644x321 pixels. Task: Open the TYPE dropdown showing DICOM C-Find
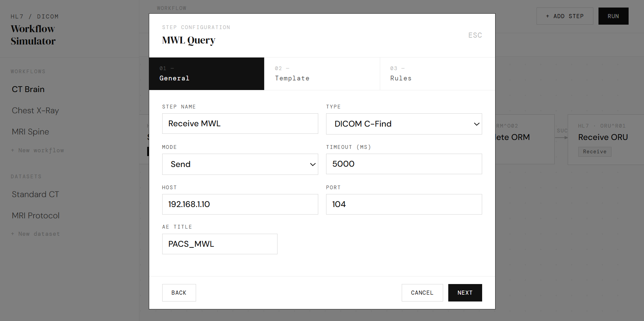coord(404,124)
